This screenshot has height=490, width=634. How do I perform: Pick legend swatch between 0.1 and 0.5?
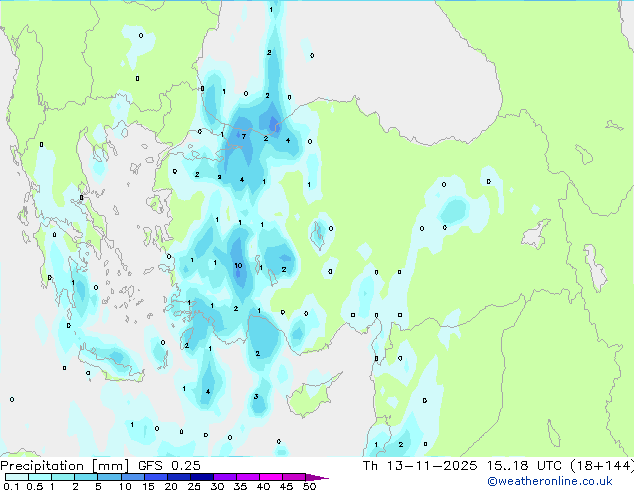coord(17,477)
